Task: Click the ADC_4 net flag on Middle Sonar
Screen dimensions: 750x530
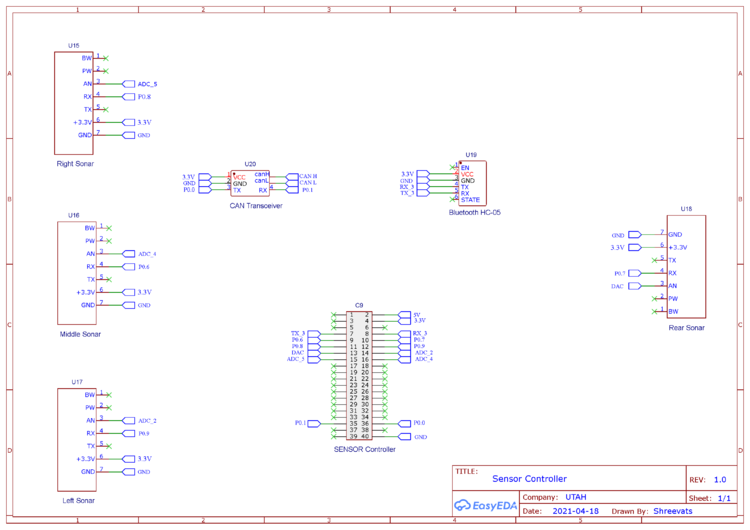Action: tap(129, 254)
